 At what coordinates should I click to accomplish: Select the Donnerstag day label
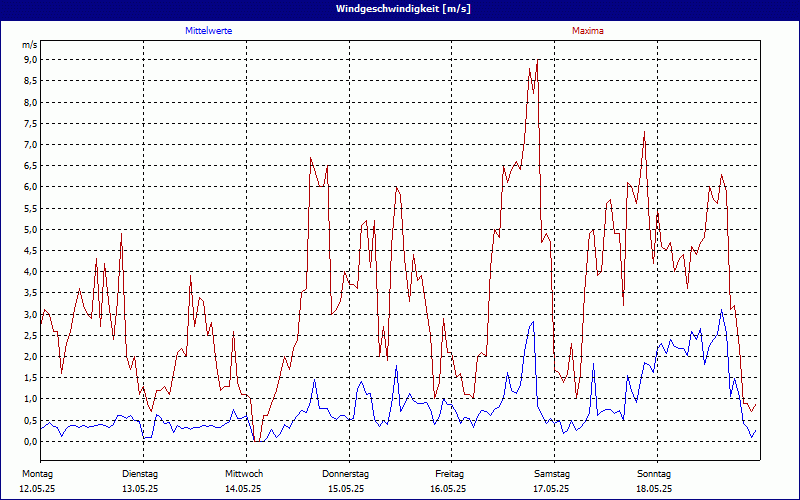[346, 473]
